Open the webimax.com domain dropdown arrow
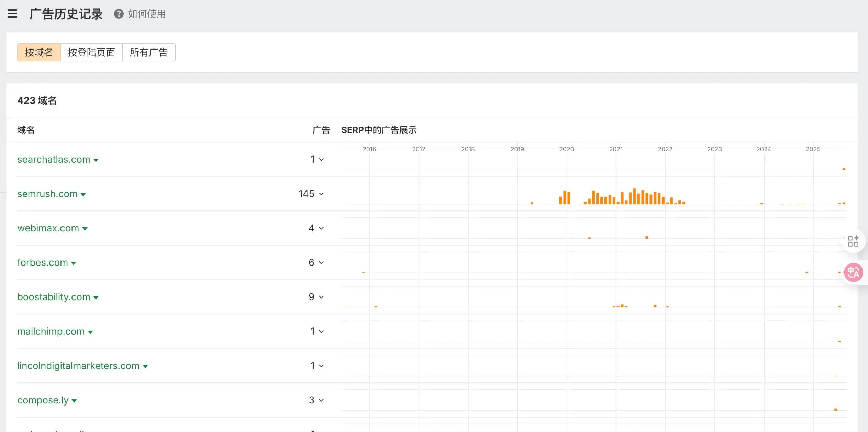868x432 pixels. click(x=85, y=228)
